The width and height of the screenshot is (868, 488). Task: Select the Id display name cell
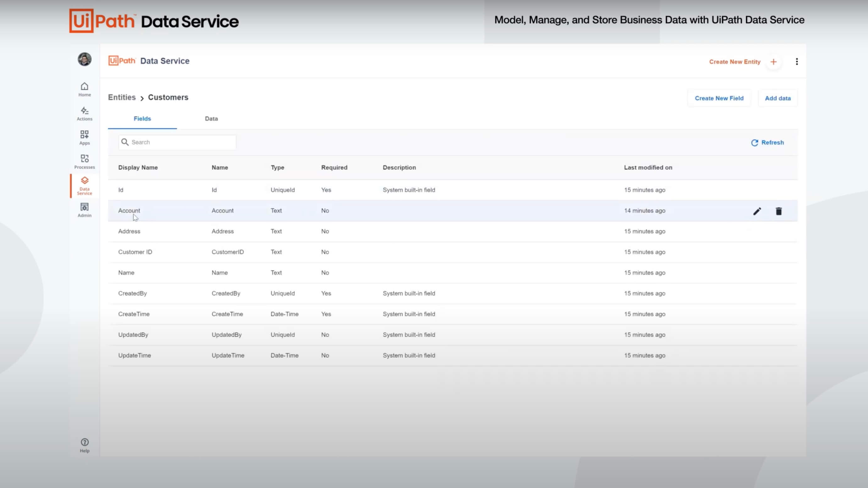click(x=121, y=190)
